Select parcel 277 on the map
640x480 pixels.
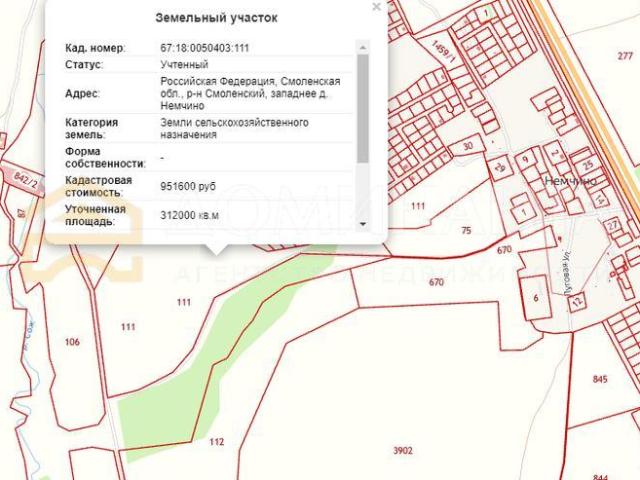625,56
